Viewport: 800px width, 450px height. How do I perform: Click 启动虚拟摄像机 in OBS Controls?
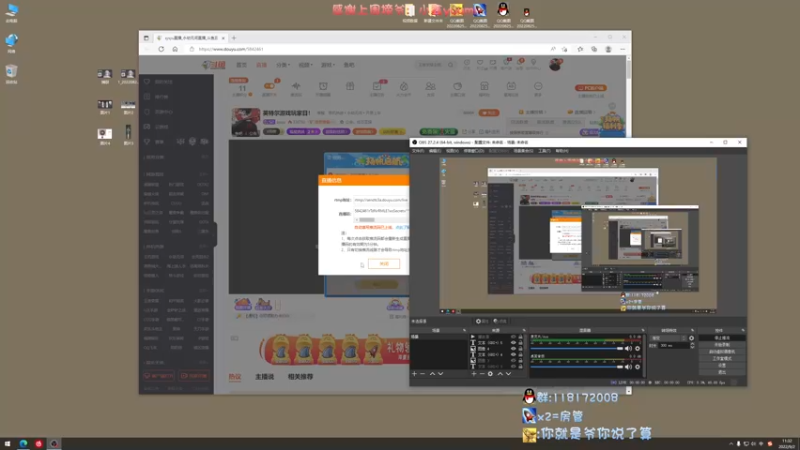pos(721,352)
